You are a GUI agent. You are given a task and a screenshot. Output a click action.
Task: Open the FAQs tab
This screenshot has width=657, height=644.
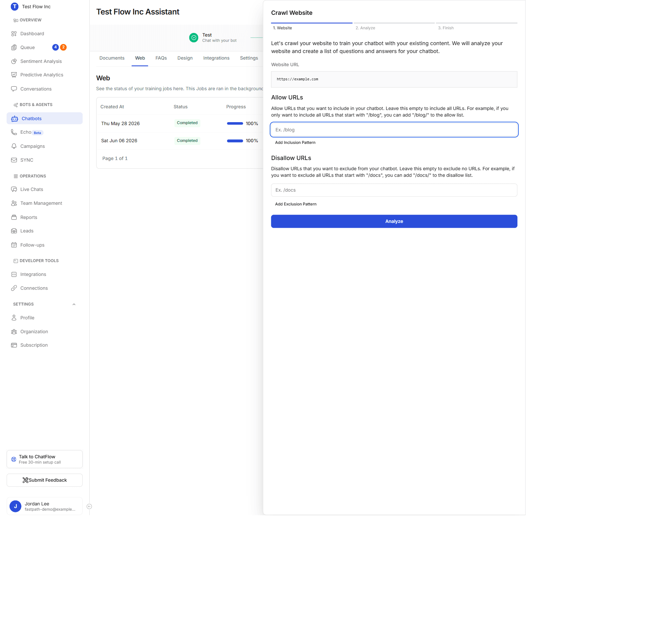click(x=161, y=58)
